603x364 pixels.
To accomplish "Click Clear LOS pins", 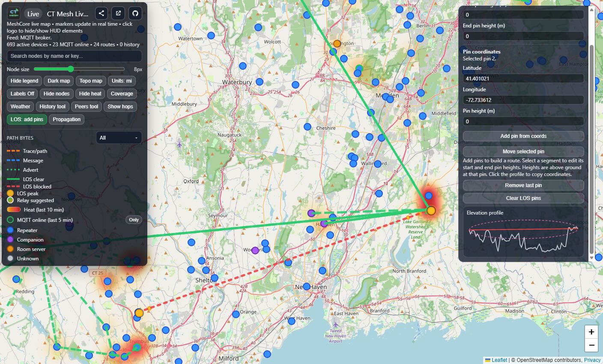I will coord(523,198).
